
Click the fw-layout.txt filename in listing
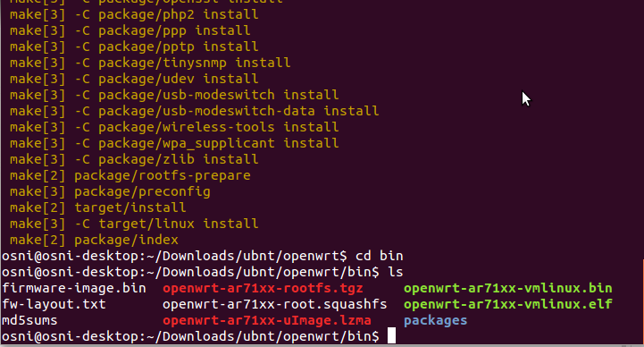tap(54, 304)
